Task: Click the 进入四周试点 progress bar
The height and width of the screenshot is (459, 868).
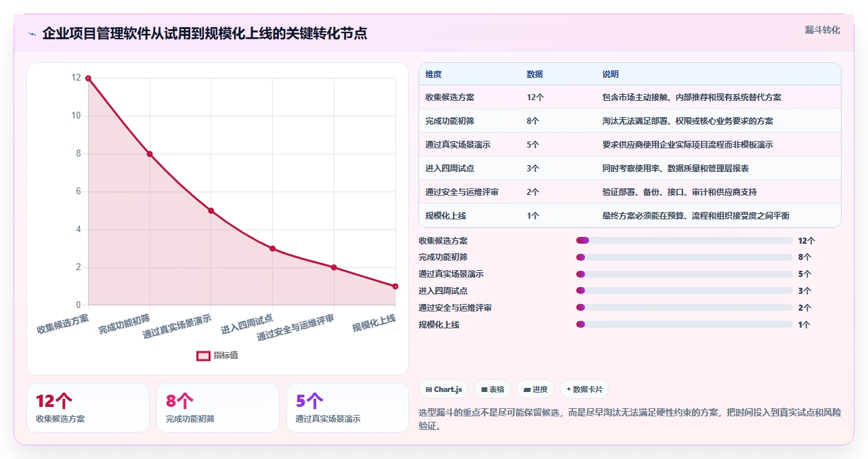Action: click(684, 291)
